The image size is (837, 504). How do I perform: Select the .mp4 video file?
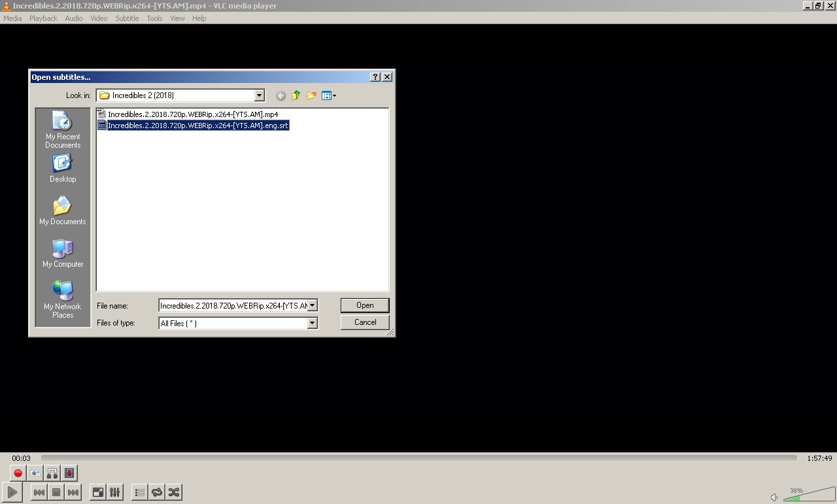tap(188, 114)
